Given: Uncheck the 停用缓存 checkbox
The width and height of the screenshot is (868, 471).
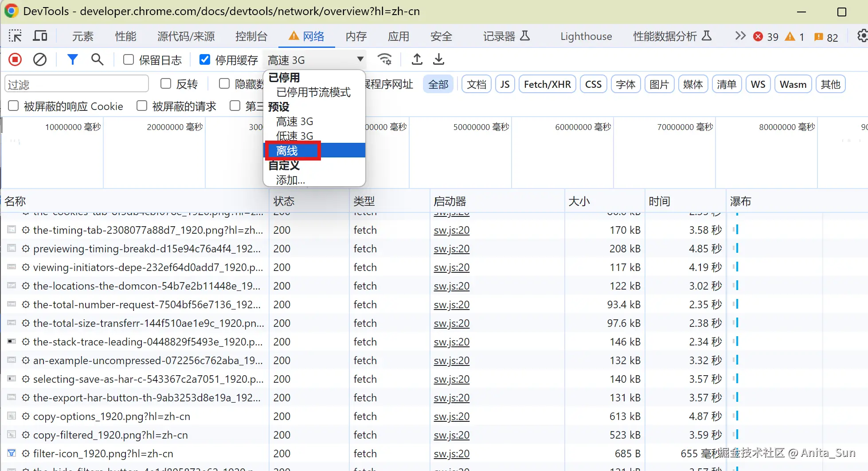Looking at the screenshot, I should click(205, 59).
